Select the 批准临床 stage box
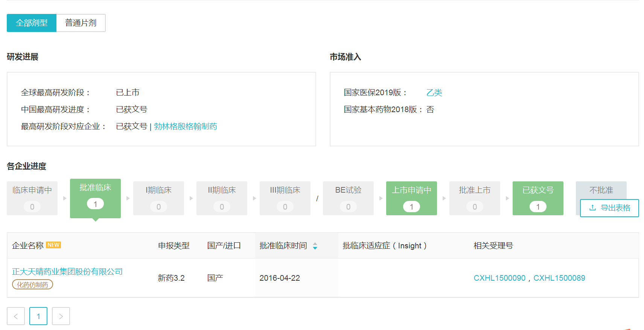644x330 pixels. (95, 198)
